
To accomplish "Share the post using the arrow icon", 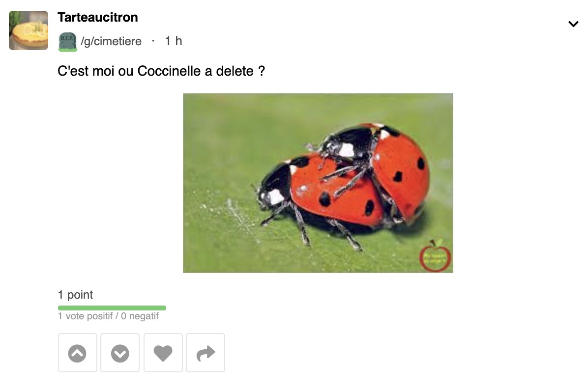I will pos(206,353).
